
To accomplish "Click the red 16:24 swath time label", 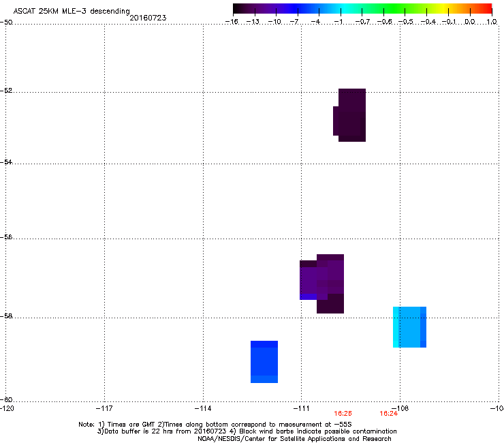I will point(388,414).
